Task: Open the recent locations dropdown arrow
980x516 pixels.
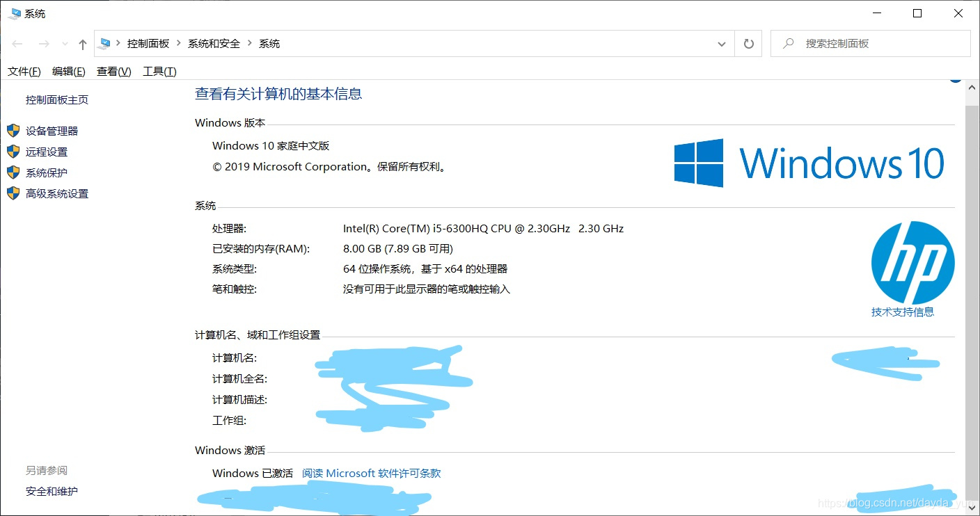Action: [x=65, y=44]
